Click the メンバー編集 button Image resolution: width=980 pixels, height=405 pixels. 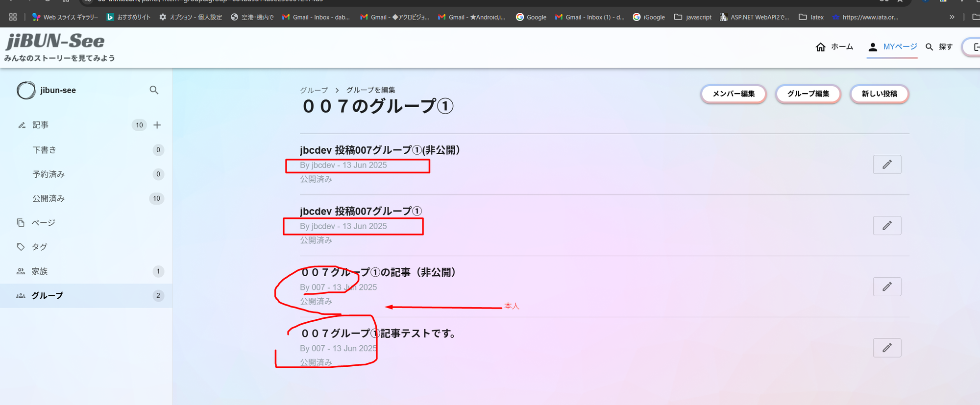pyautogui.click(x=733, y=94)
